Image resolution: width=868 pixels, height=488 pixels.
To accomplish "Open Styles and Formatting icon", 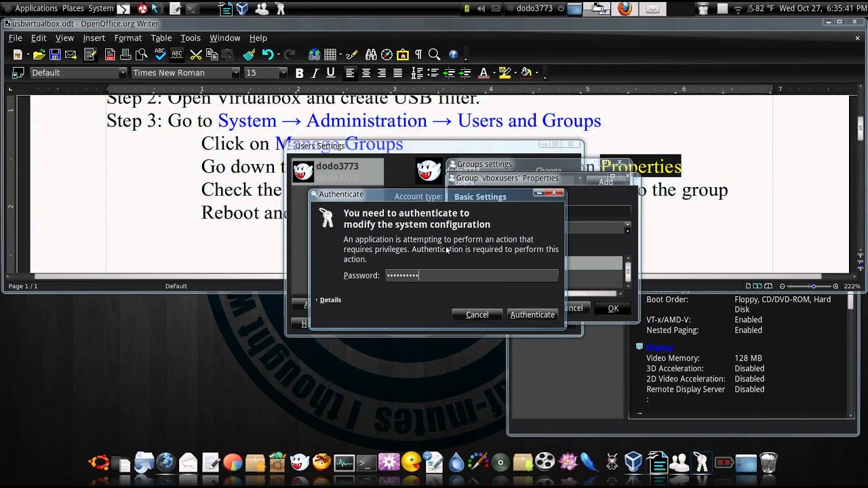I will (18, 73).
